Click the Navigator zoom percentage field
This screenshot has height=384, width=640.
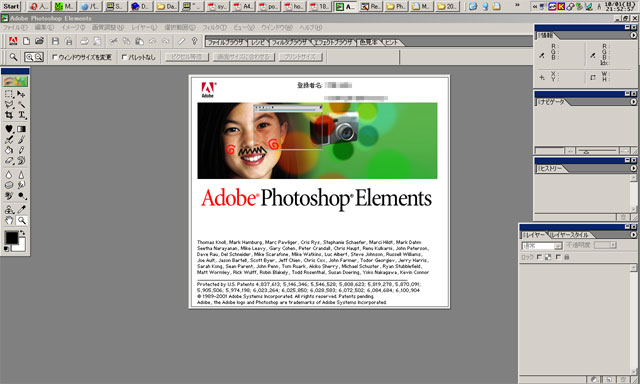tap(549, 151)
